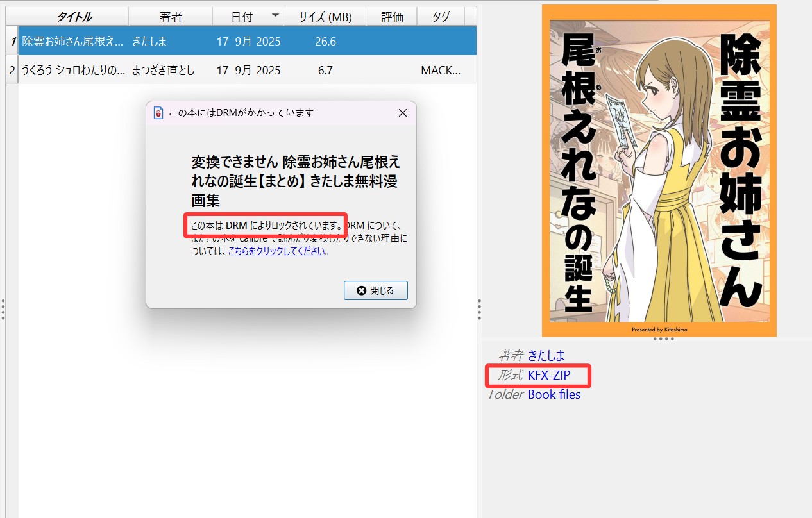Click row number 2 header
The image size is (812, 518).
[x=12, y=70]
